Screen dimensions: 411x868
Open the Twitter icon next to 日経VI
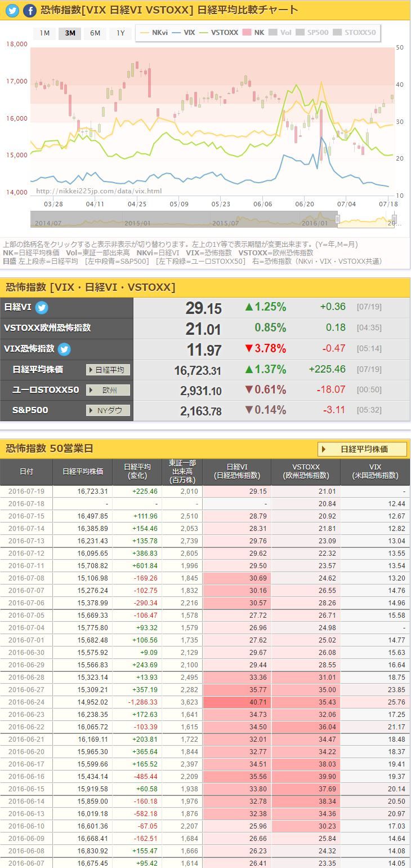[x=42, y=308]
